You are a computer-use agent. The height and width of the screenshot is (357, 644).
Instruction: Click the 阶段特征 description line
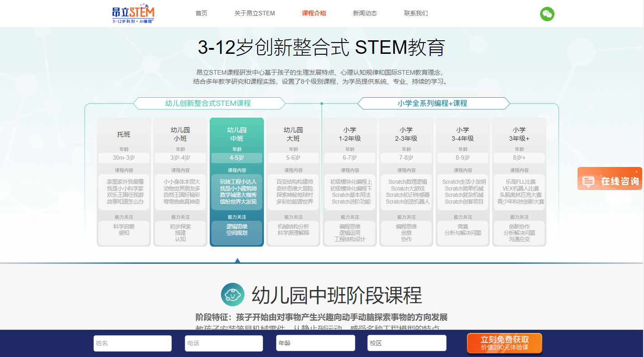tap(321, 317)
